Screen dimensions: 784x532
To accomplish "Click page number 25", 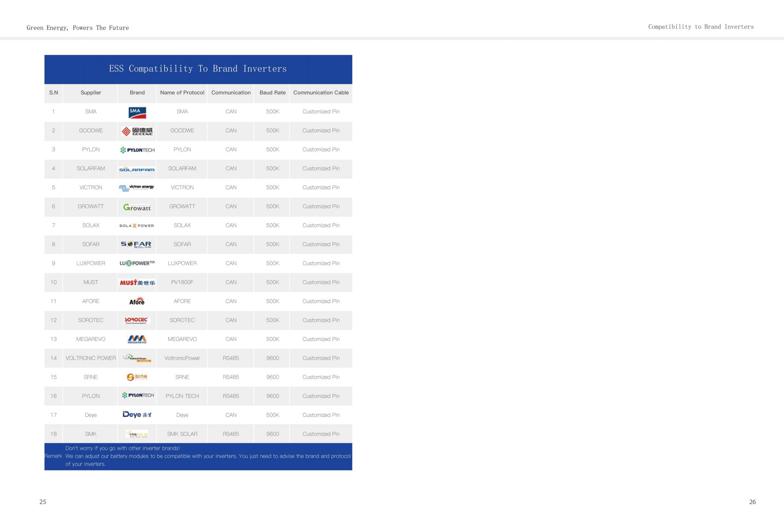I will [43, 502].
